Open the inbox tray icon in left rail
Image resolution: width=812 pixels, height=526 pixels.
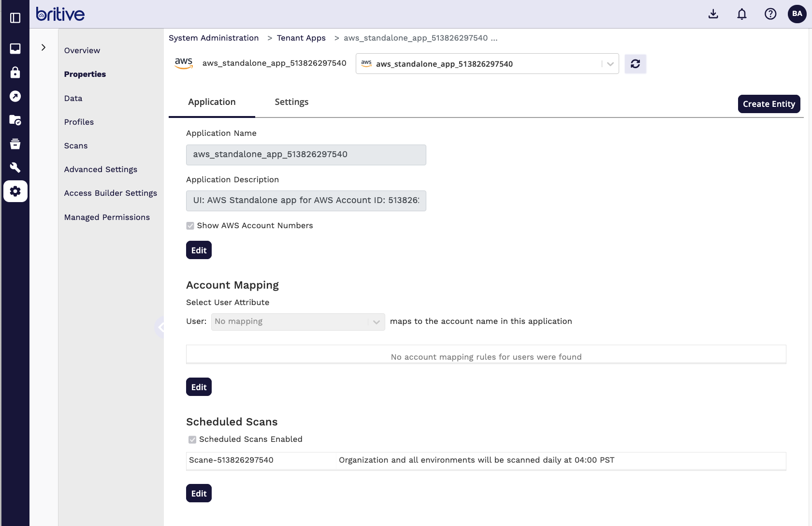pyautogui.click(x=15, y=48)
